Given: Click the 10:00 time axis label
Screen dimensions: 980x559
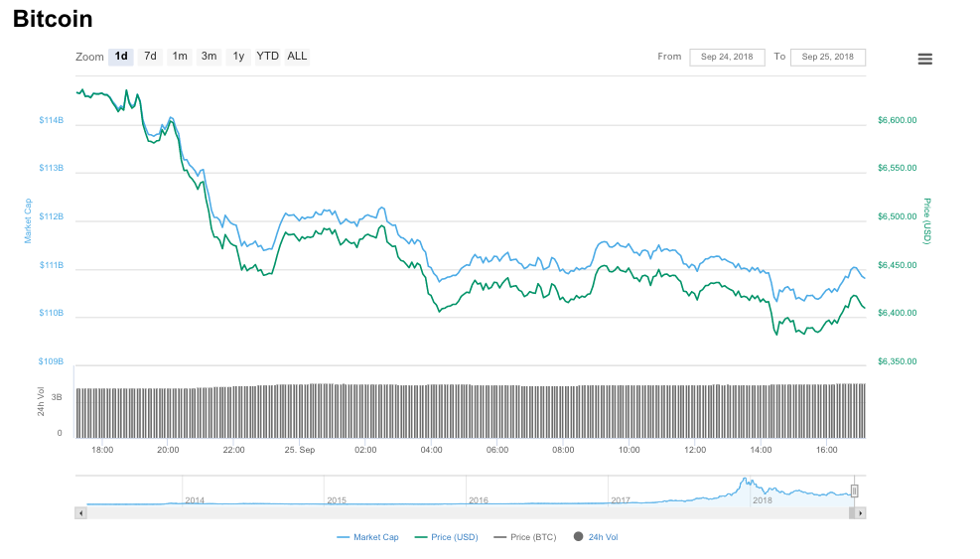Looking at the screenshot, I should (x=630, y=450).
